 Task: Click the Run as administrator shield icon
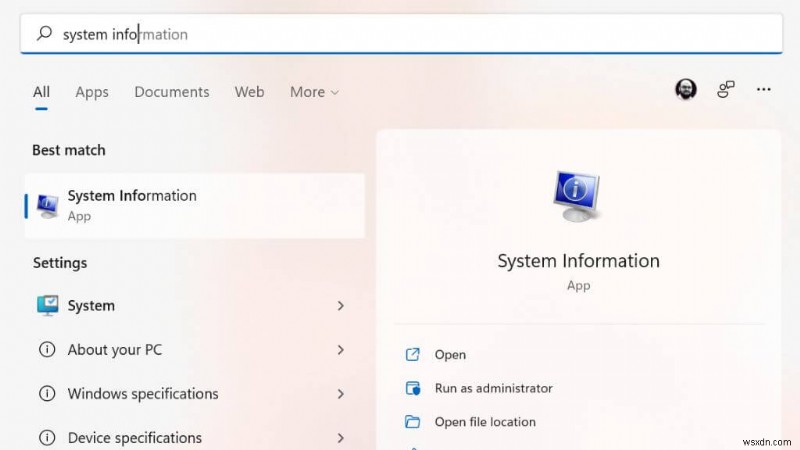click(x=413, y=388)
